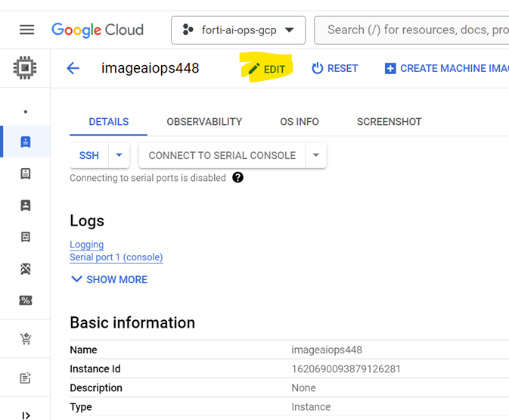The height and width of the screenshot is (420, 509).
Task: Open the Serial port 1 (console) link
Action: [x=116, y=257]
